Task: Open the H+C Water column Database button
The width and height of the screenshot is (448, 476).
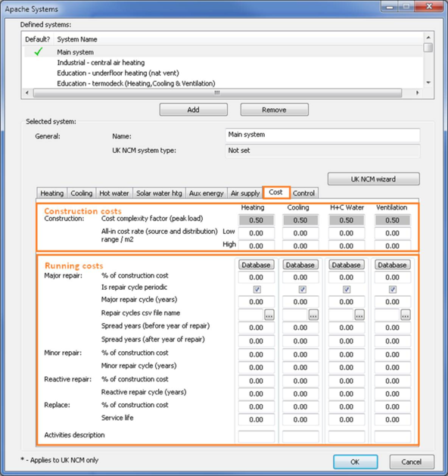Action: click(346, 265)
